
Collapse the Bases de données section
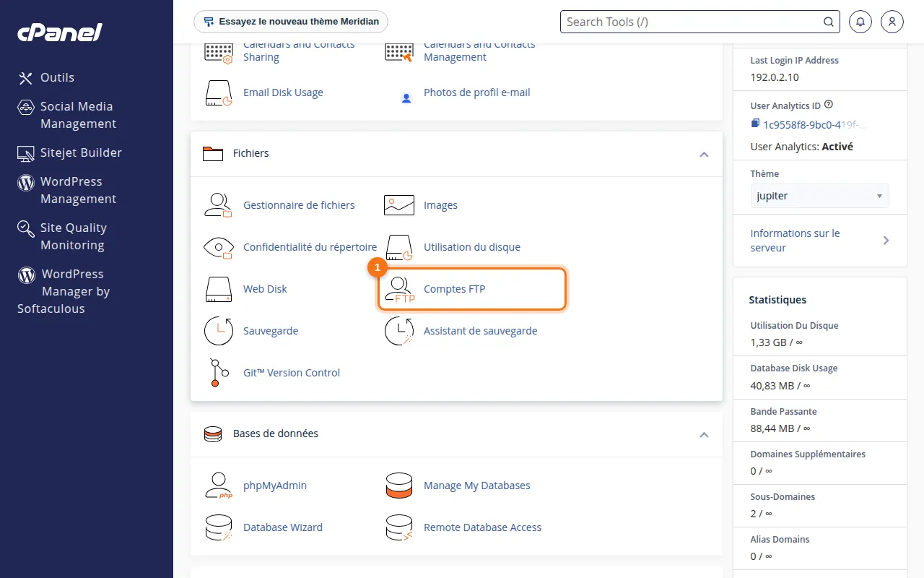704,434
